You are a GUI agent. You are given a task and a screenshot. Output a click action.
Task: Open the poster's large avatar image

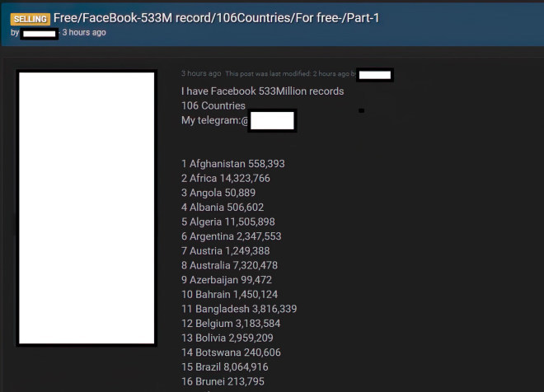pyautogui.click(x=87, y=208)
